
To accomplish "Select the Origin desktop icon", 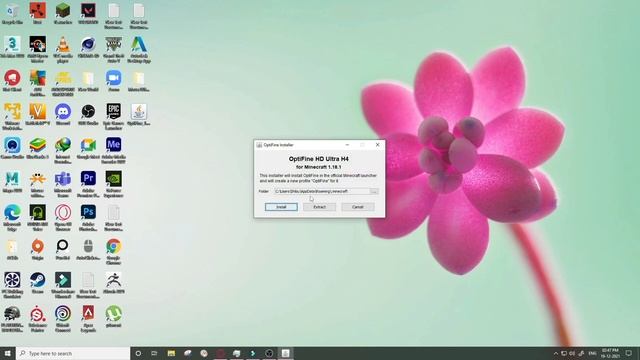I will (x=38, y=249).
